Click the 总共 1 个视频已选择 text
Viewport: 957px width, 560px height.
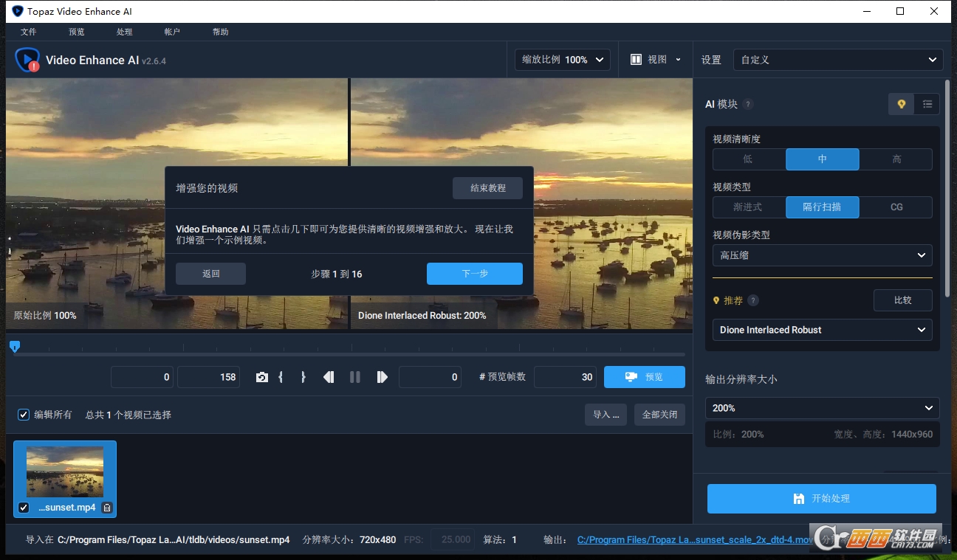(128, 415)
